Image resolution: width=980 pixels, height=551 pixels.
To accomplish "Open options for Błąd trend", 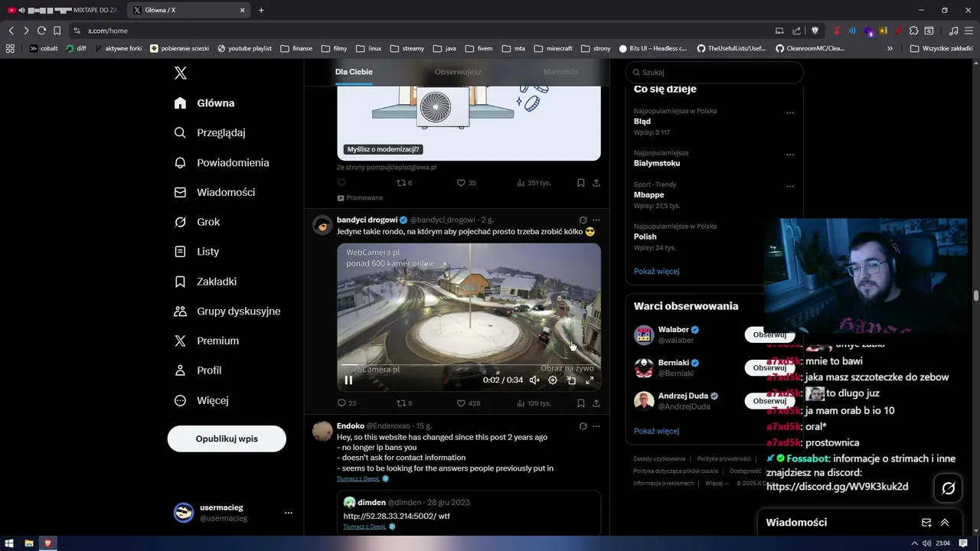I will point(790,113).
